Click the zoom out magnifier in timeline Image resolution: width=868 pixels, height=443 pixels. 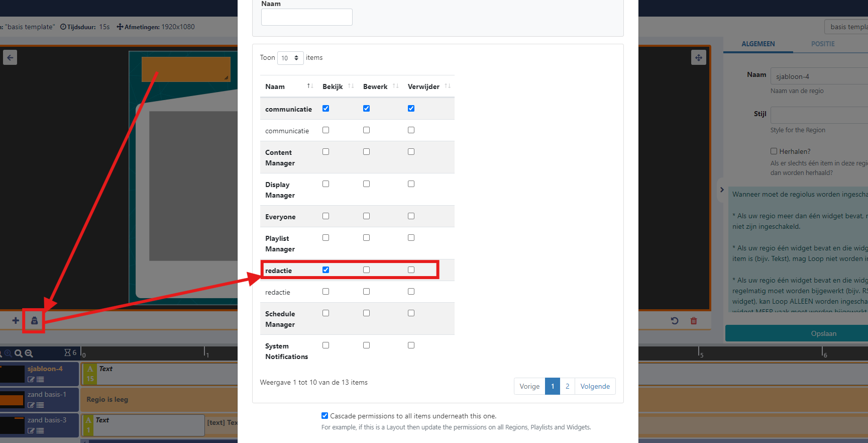point(29,353)
